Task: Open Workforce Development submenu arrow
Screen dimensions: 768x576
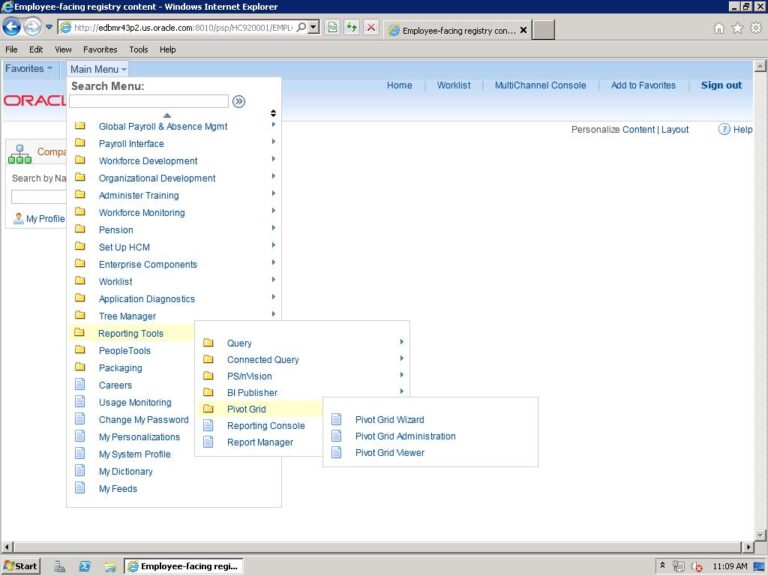Action: [273, 161]
